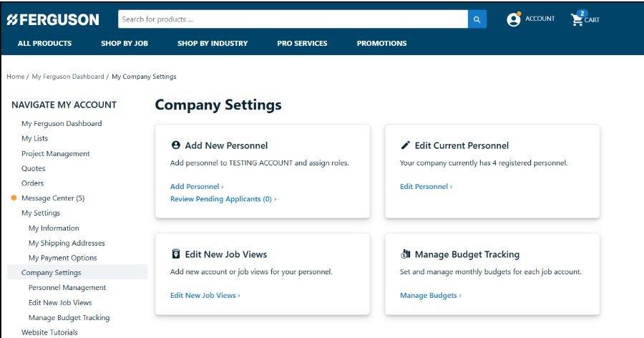The image size is (644, 338).
Task: Go to Home breadcrumb
Action: coord(15,77)
